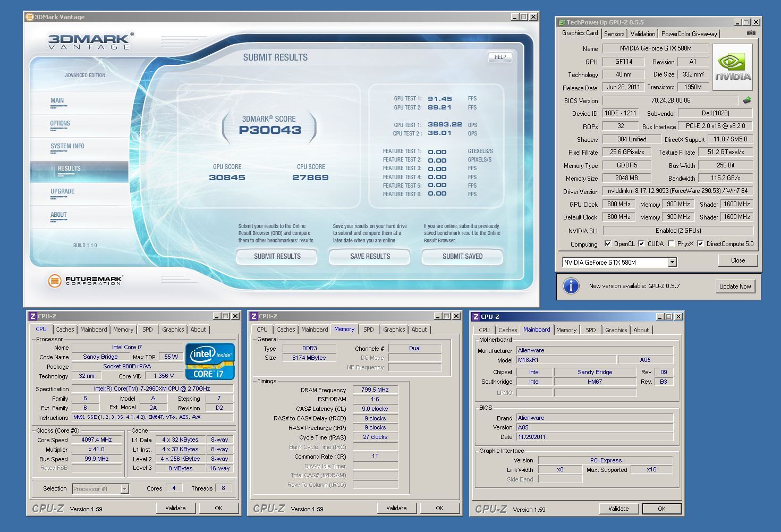Select the Mainboard tab in the right CPU-Z window
The height and width of the screenshot is (532, 781).
coord(537,330)
